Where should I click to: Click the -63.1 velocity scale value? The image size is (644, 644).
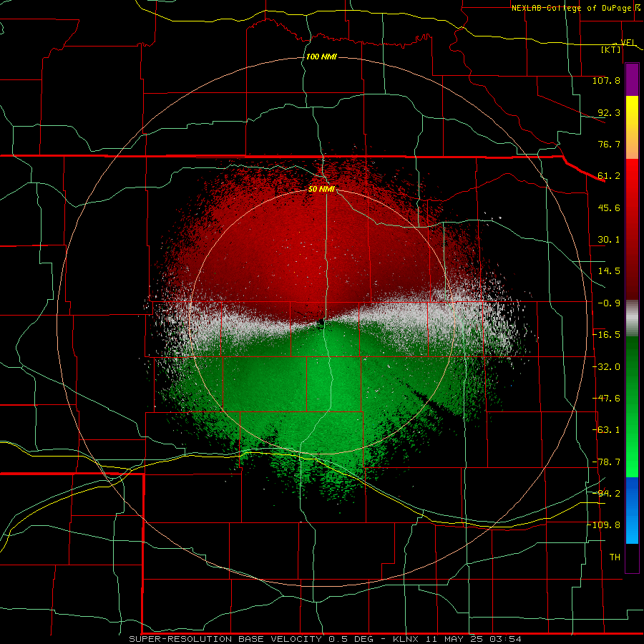pyautogui.click(x=606, y=430)
